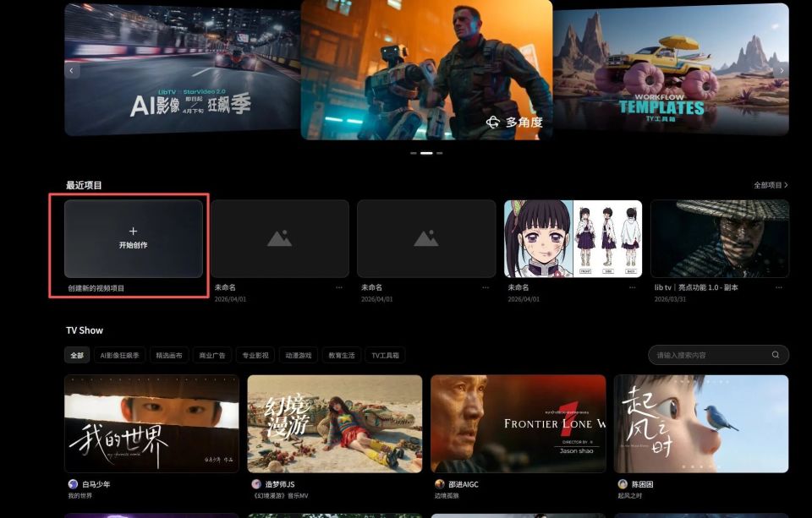Click 白马少年 author avatar
The width and height of the screenshot is (812, 518).
pyautogui.click(x=73, y=484)
